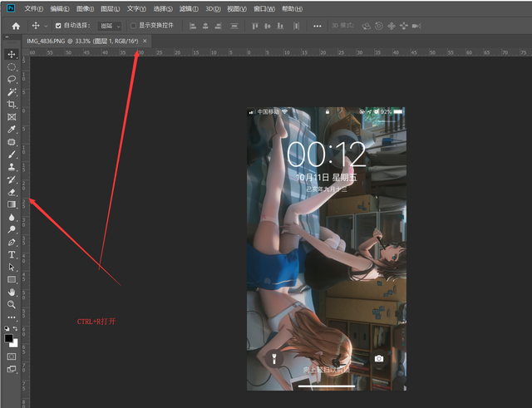Image resolution: width=532 pixels, height=408 pixels.
Task: Toggle the 自动选择 checkbox
Action: click(x=58, y=26)
